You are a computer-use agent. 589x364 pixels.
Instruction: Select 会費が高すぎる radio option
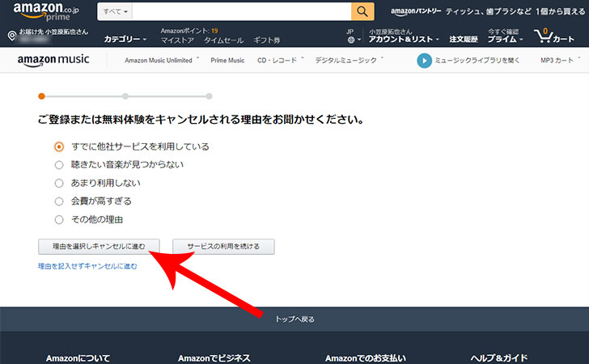point(59,201)
